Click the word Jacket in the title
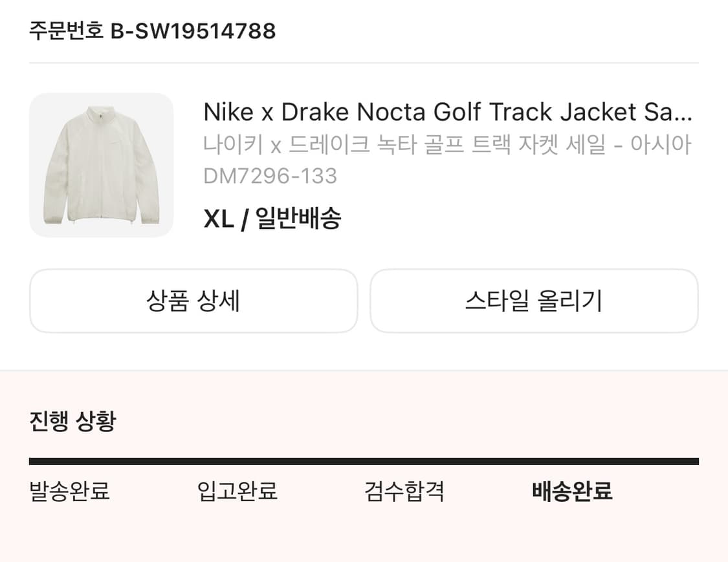This screenshot has height=562, width=728. coord(599,113)
